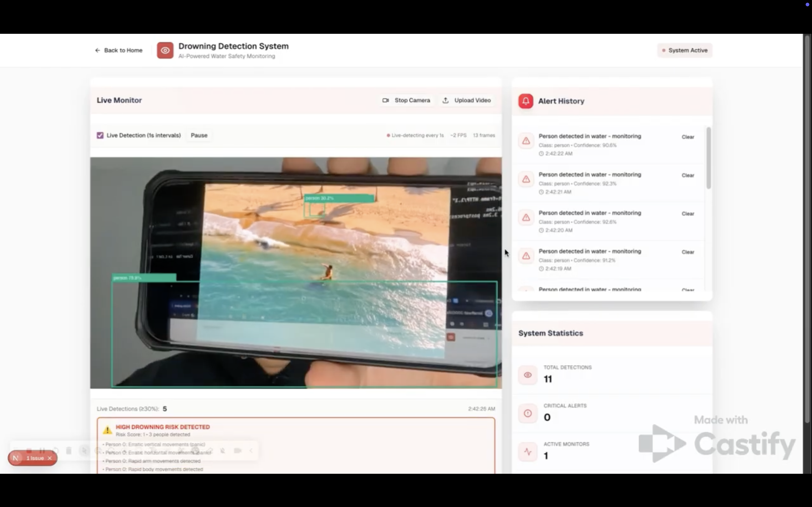This screenshot has height=507, width=812.
Task: Click the Upload Video button
Action: (x=467, y=100)
